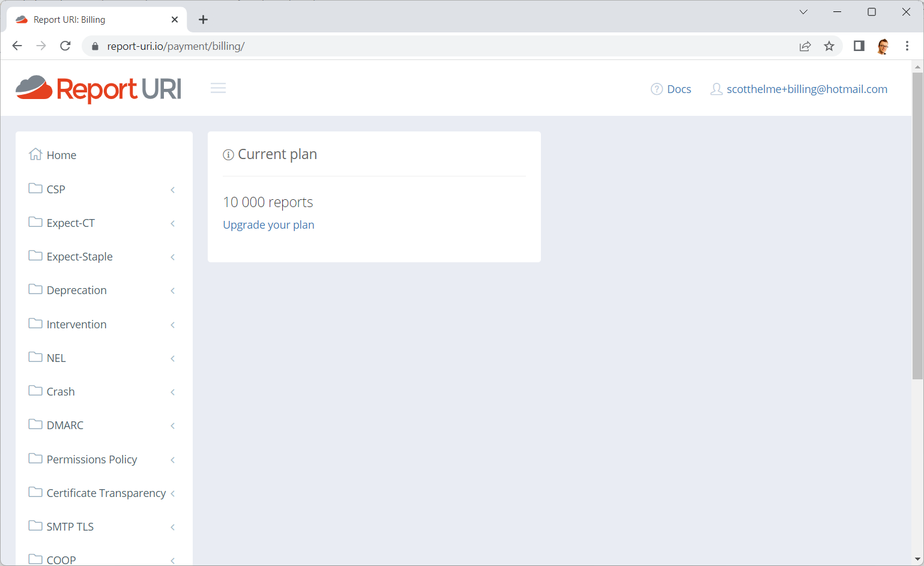
Task: Select the Report URI: Billing tab
Action: pyautogui.click(x=97, y=20)
